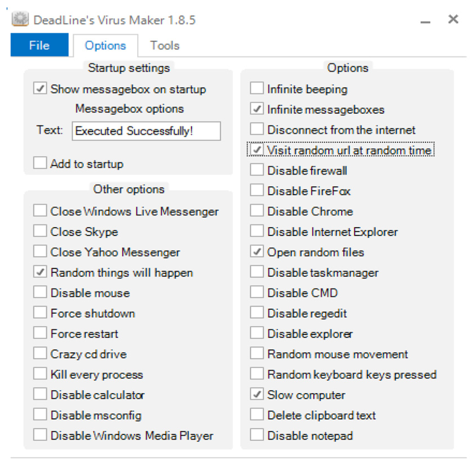476x468 pixels.
Task: Uncheck Show messagebox on startup
Action: 40,89
